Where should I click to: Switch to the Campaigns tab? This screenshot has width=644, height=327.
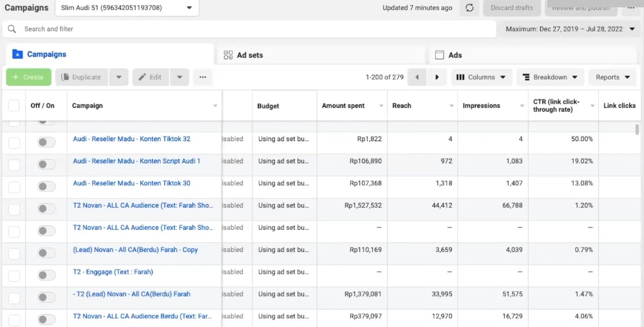pyautogui.click(x=110, y=55)
